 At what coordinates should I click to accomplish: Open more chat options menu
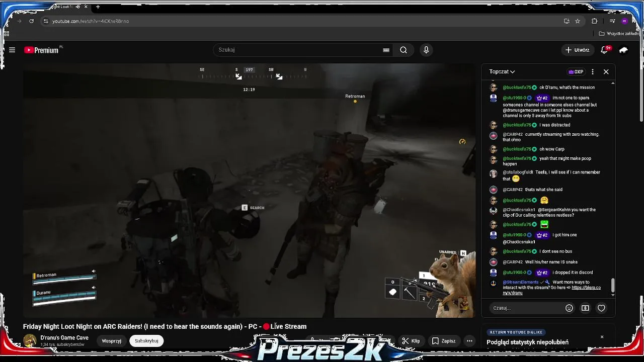(x=593, y=72)
